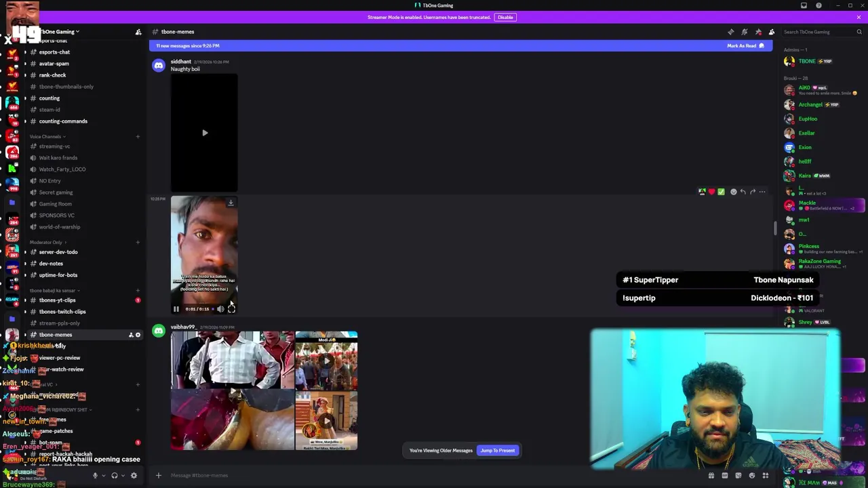Mute the video volume icon
This screenshot has height=488, width=868.
pyautogui.click(x=220, y=309)
